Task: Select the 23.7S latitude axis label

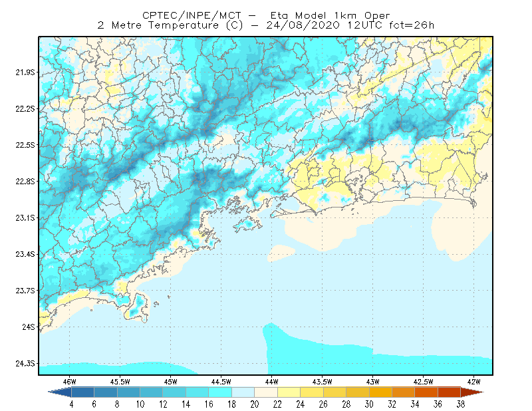Action: coord(25,291)
